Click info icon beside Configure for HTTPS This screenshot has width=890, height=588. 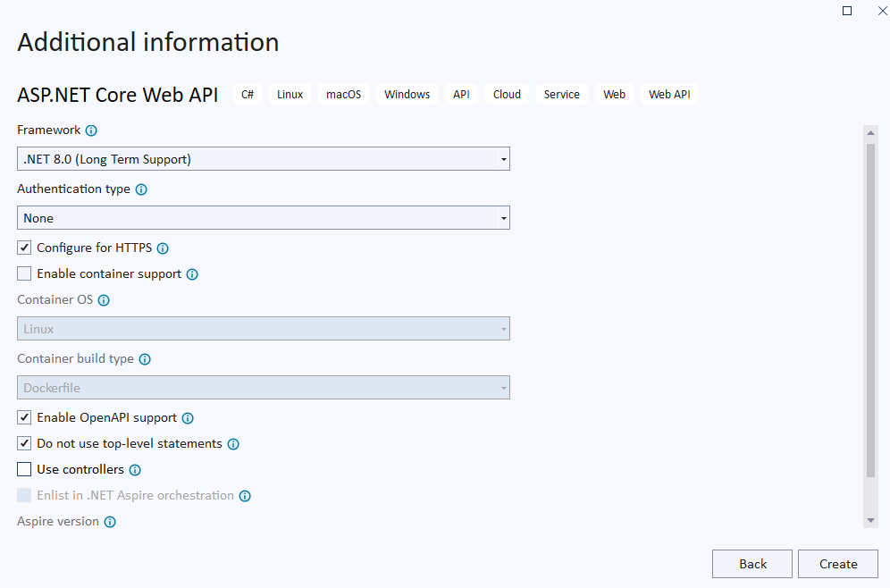click(163, 248)
